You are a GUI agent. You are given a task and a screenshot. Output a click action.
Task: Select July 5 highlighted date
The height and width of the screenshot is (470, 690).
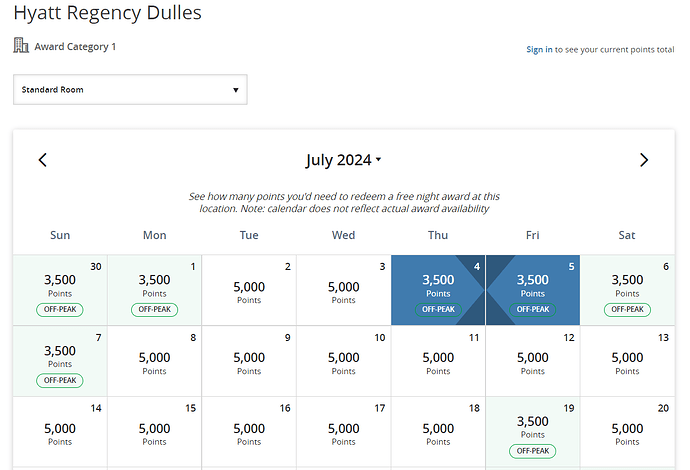pos(533,290)
